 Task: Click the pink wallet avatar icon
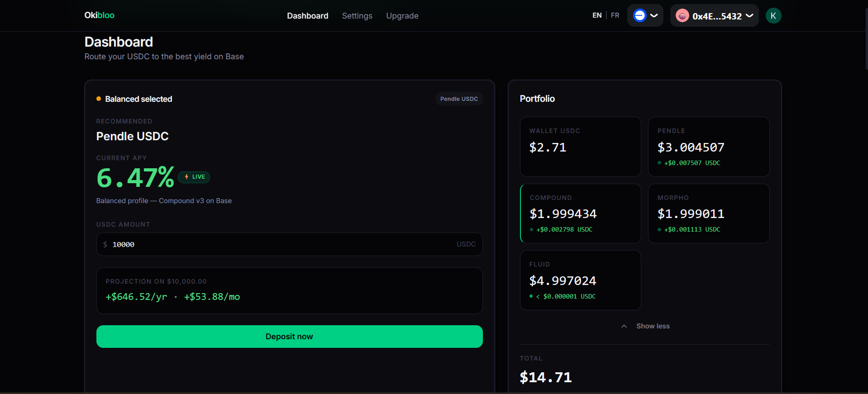coord(682,16)
